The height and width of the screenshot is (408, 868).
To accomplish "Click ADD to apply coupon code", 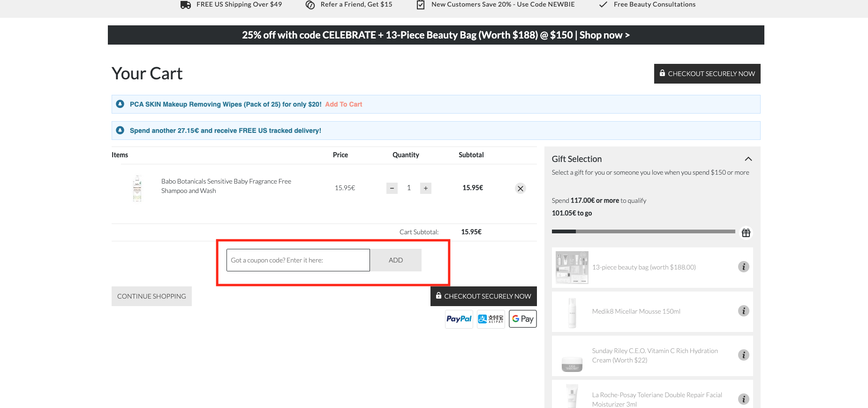I will 396,260.
